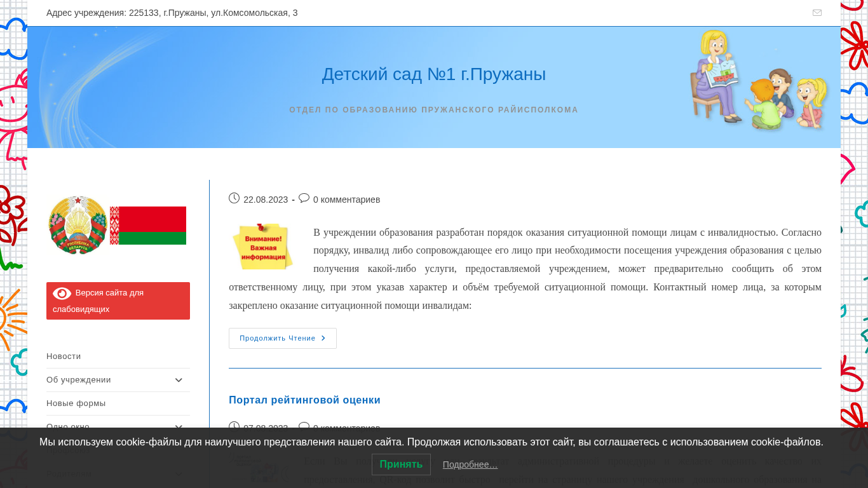868x488 pixels.
Task: Click the Belarus flag image
Action: (x=148, y=226)
